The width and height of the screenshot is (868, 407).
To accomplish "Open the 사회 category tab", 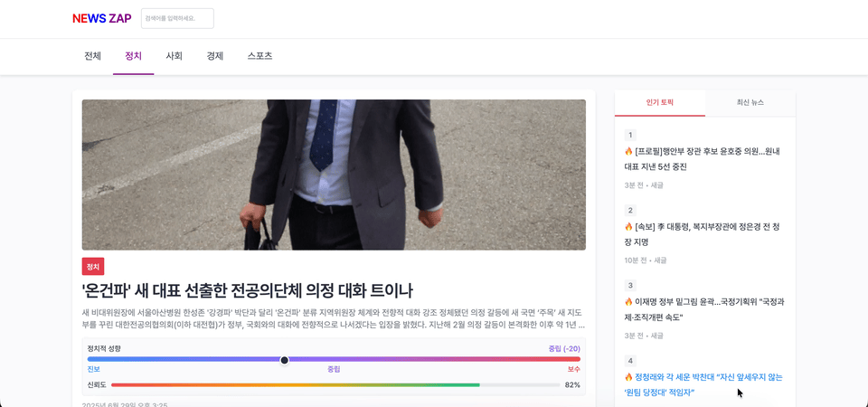I will (x=174, y=56).
